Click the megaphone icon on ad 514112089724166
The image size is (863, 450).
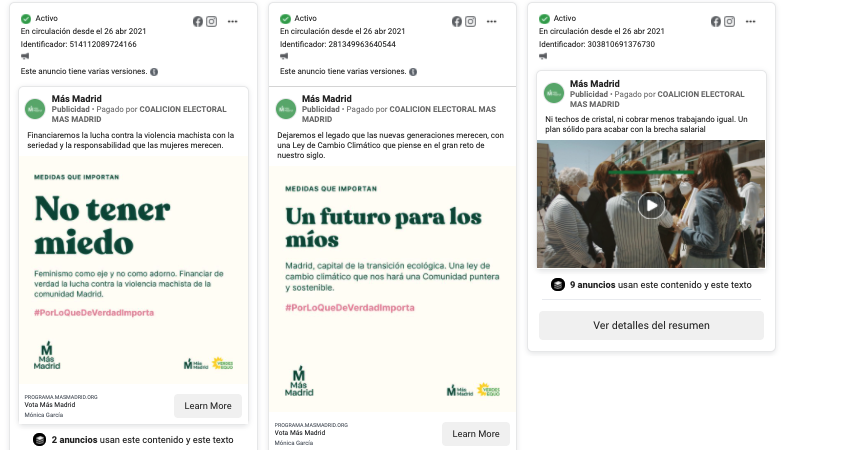tap(25, 56)
